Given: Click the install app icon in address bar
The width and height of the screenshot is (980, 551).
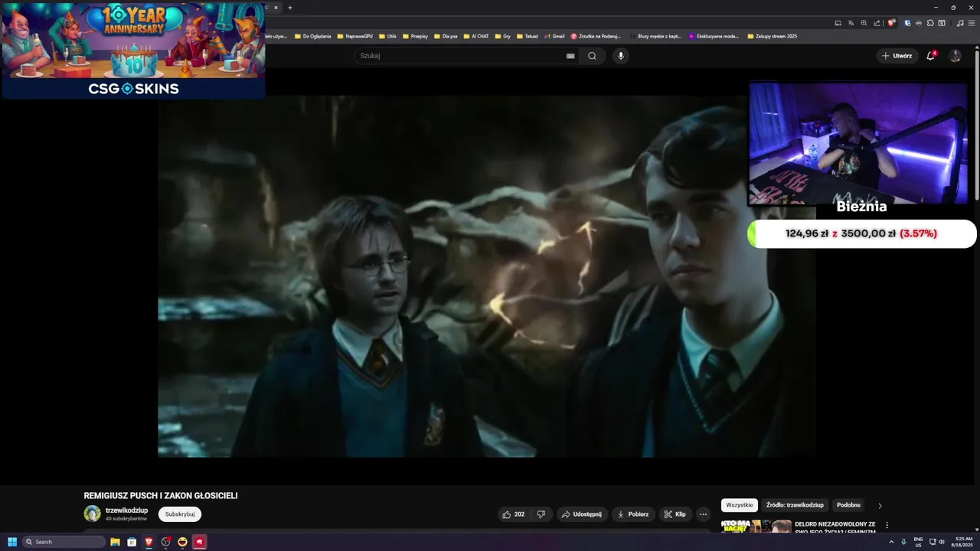Looking at the screenshot, I should click(x=838, y=23).
